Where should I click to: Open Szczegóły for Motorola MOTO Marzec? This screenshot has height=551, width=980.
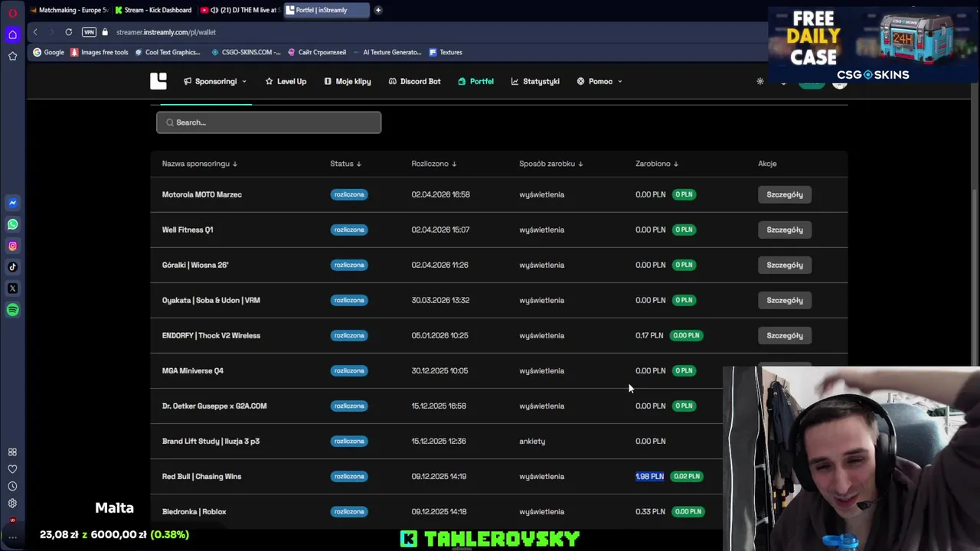click(785, 194)
